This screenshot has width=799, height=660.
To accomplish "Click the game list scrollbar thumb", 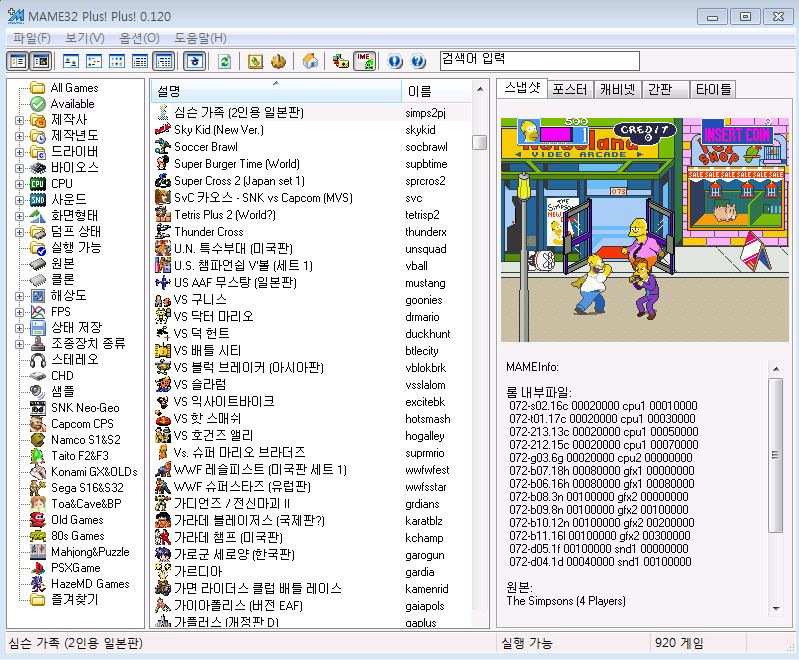I will click(480, 142).
